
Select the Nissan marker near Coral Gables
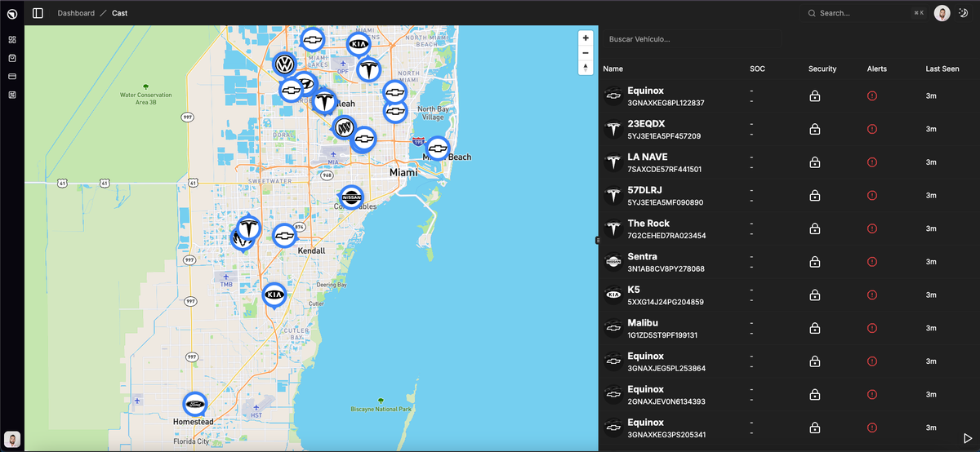[x=351, y=197]
